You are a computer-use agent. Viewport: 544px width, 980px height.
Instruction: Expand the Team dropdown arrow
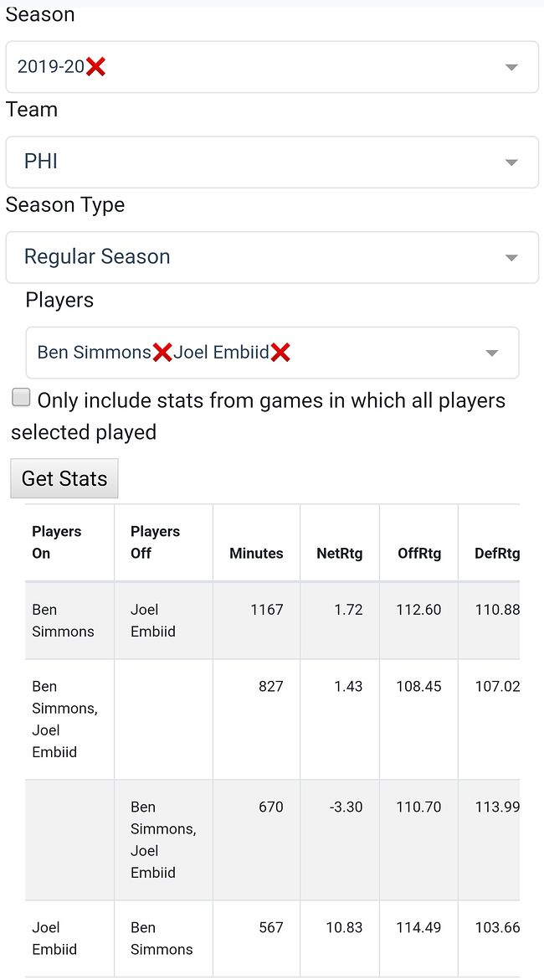click(x=511, y=162)
